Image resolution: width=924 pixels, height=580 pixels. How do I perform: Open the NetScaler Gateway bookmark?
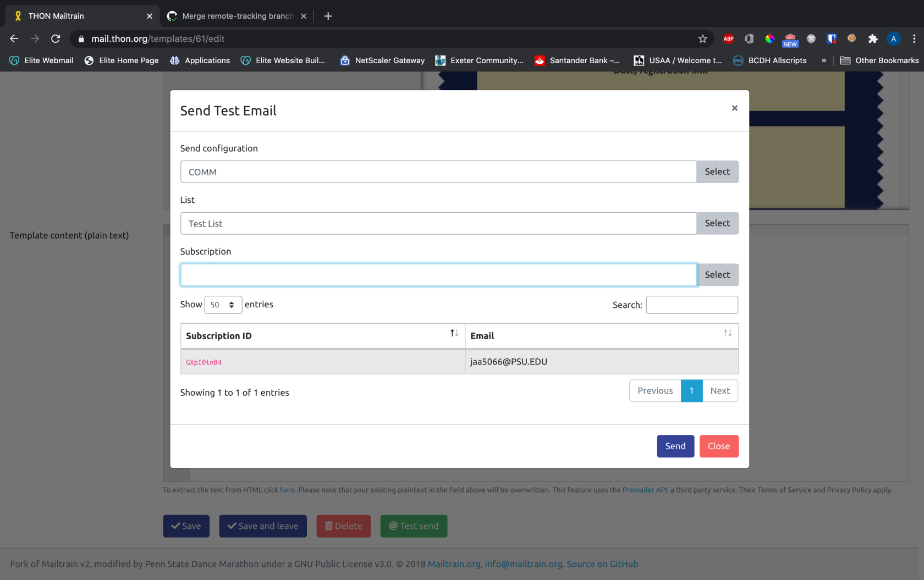(383, 60)
